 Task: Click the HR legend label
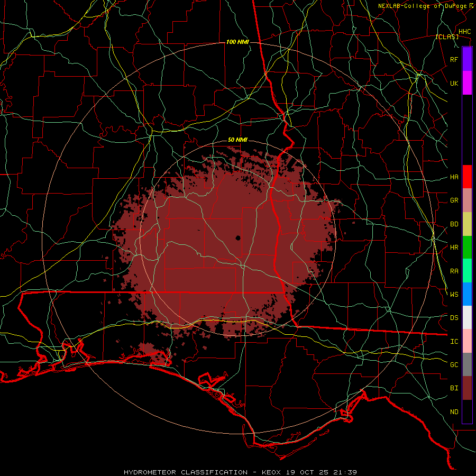[x=454, y=248]
